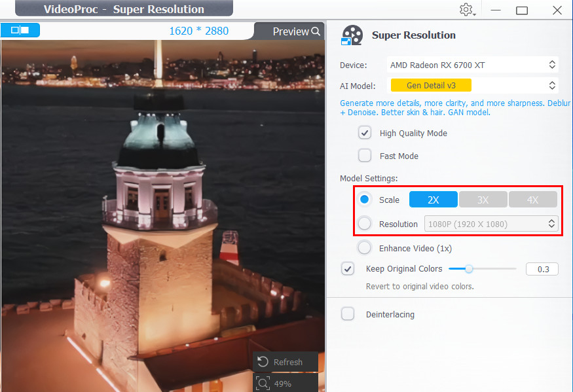The width and height of the screenshot is (573, 392).
Task: Enable Fast Mode checkbox
Action: [365, 156]
